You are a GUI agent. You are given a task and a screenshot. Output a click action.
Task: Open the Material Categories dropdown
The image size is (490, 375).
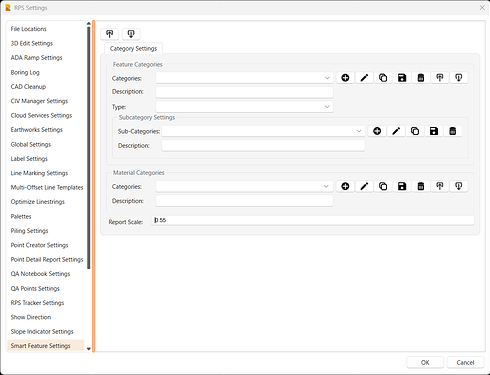(244, 186)
